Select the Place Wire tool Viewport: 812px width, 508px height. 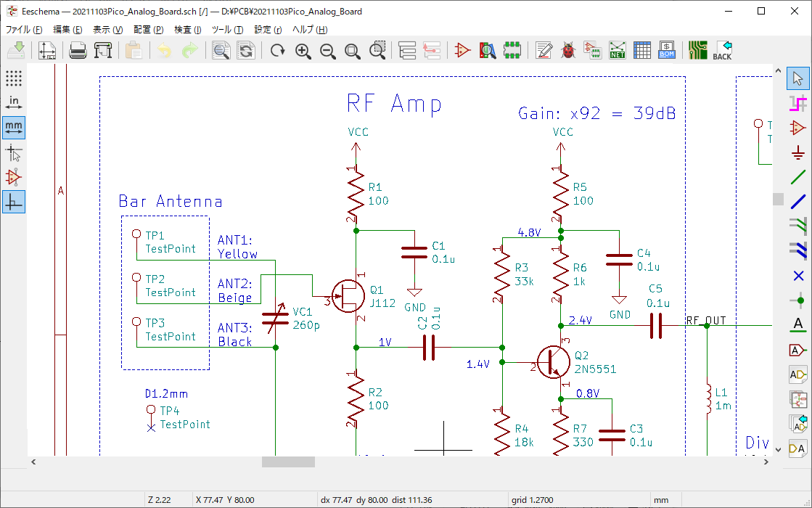(798, 176)
